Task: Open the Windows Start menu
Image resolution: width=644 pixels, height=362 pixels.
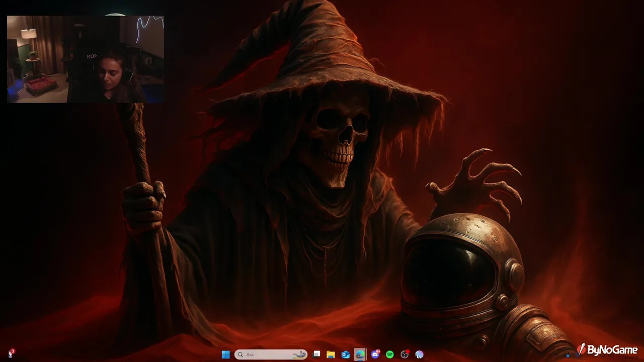Action: (x=225, y=354)
